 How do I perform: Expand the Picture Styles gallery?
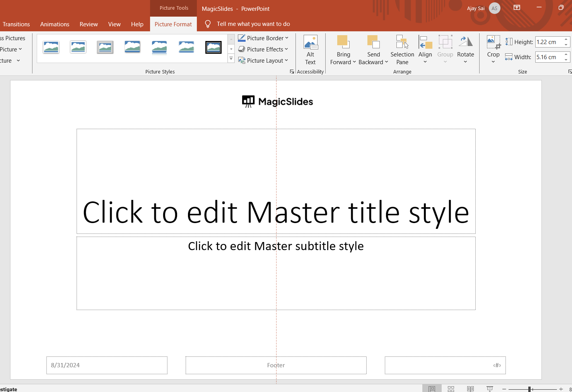tap(231, 59)
